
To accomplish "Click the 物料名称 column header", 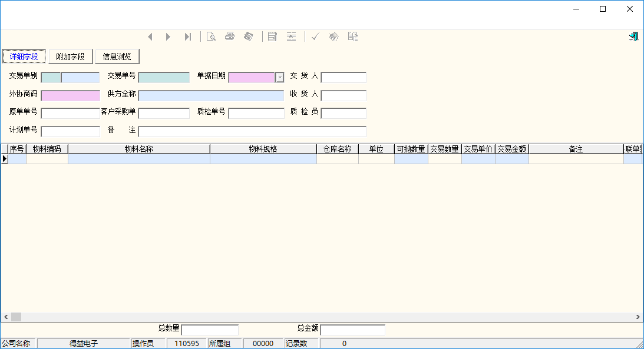I will 139,149.
